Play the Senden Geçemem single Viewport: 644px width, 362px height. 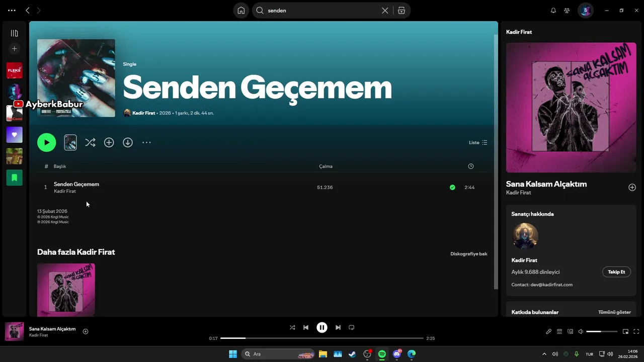coord(46,142)
